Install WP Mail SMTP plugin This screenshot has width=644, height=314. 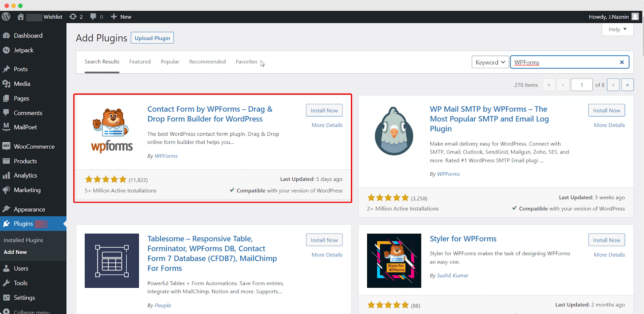coord(607,110)
